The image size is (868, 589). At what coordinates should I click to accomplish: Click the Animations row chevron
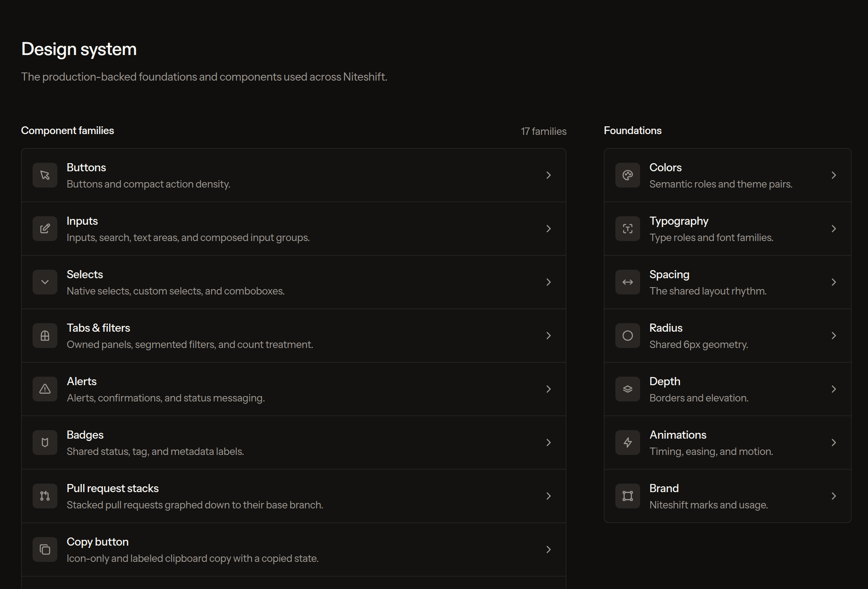[x=834, y=443]
